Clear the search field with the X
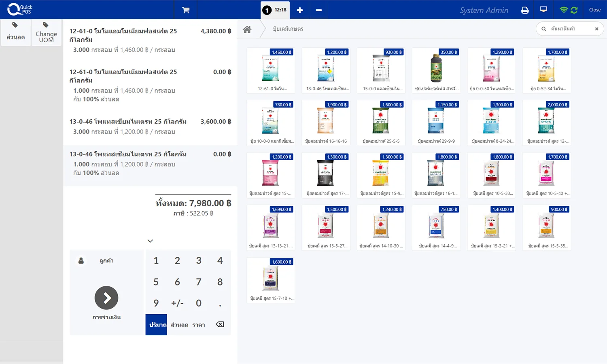This screenshot has height=364, width=607. click(x=597, y=29)
